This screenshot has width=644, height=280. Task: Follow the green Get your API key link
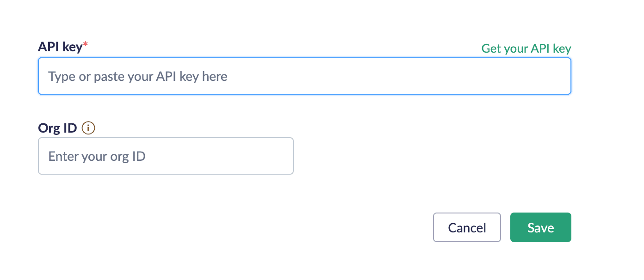pos(526,49)
